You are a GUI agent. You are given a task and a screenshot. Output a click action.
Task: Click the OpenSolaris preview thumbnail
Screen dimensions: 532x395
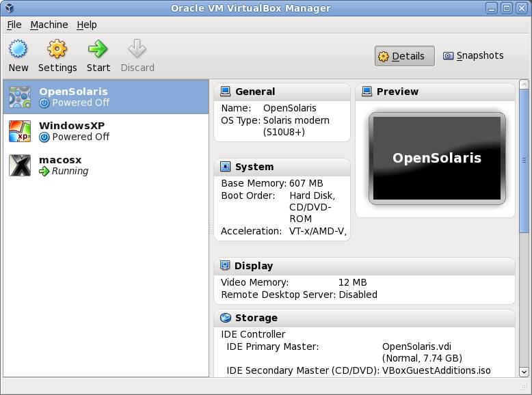point(437,159)
